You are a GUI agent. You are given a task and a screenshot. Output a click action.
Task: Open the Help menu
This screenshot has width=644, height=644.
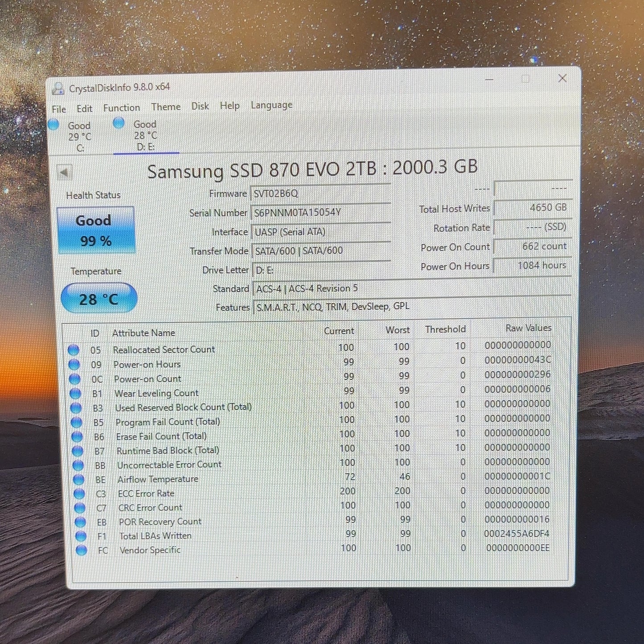[x=230, y=106]
